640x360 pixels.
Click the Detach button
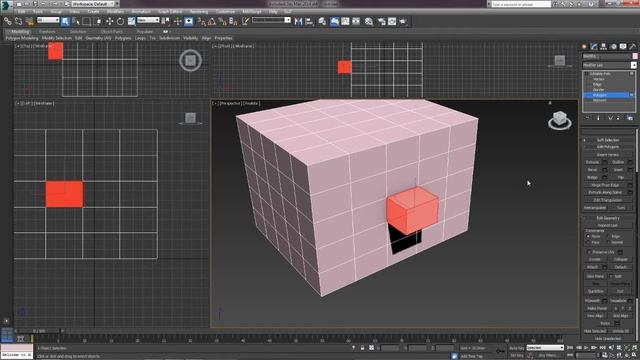[x=620, y=267]
